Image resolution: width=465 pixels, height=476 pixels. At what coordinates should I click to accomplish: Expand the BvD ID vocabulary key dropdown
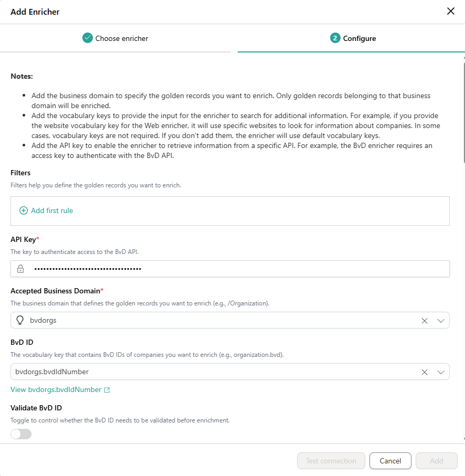coord(441,372)
